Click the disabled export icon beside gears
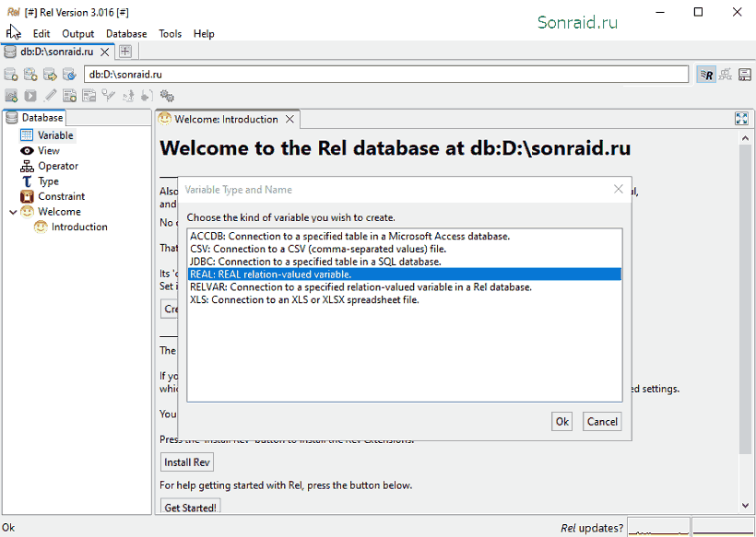The width and height of the screenshot is (756, 537). click(x=148, y=96)
